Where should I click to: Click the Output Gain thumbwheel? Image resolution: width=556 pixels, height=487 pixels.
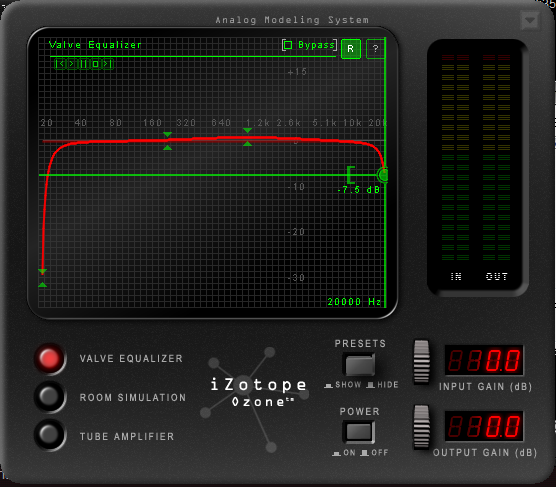[x=422, y=427]
